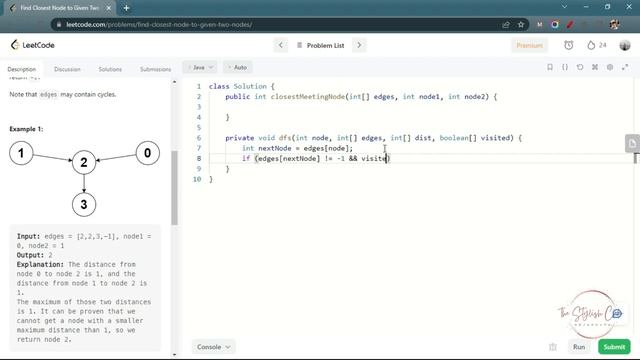This screenshot has width=640, height=360.
Task: Select the Find Closest Node browser tab
Action: (60, 8)
